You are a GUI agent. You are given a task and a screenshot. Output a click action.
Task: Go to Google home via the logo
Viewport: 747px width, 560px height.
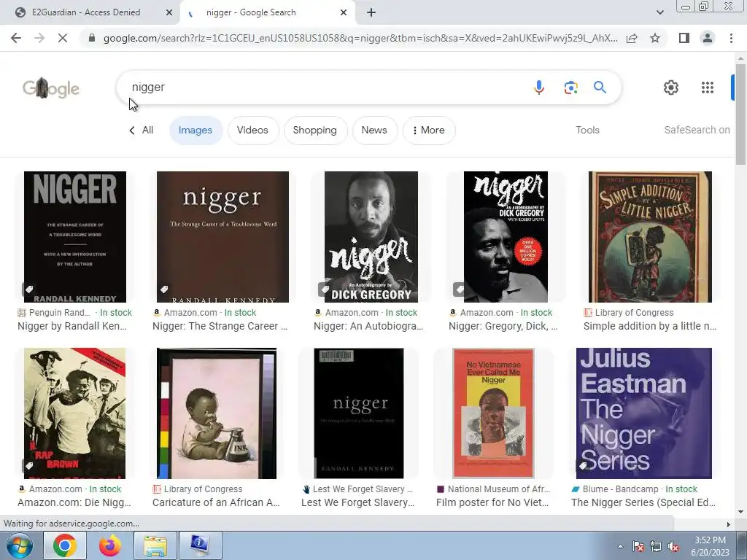pyautogui.click(x=51, y=88)
